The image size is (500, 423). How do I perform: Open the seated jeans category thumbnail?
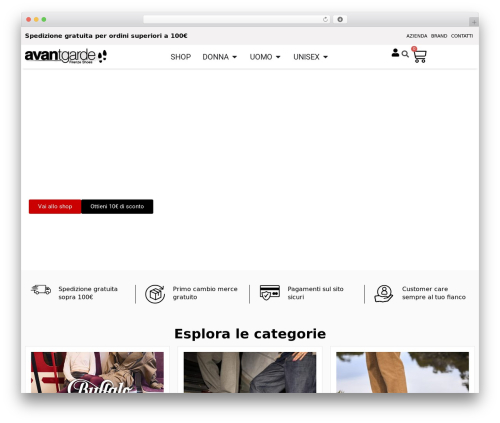[250, 372]
